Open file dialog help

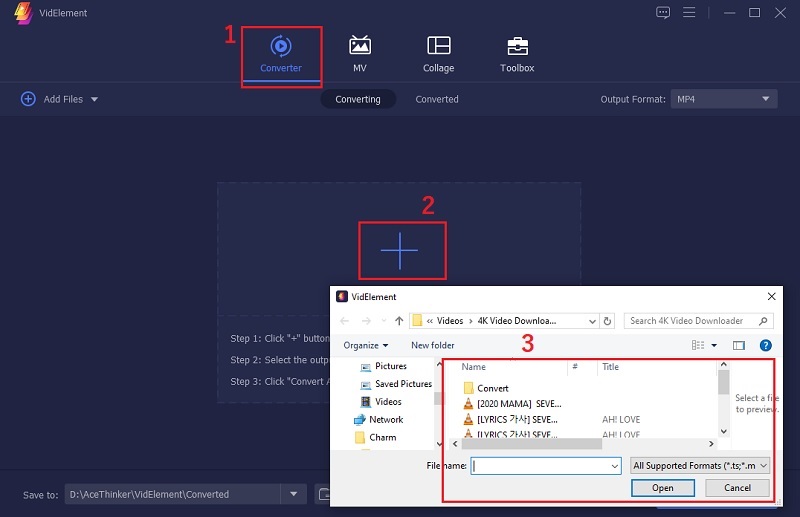(765, 346)
